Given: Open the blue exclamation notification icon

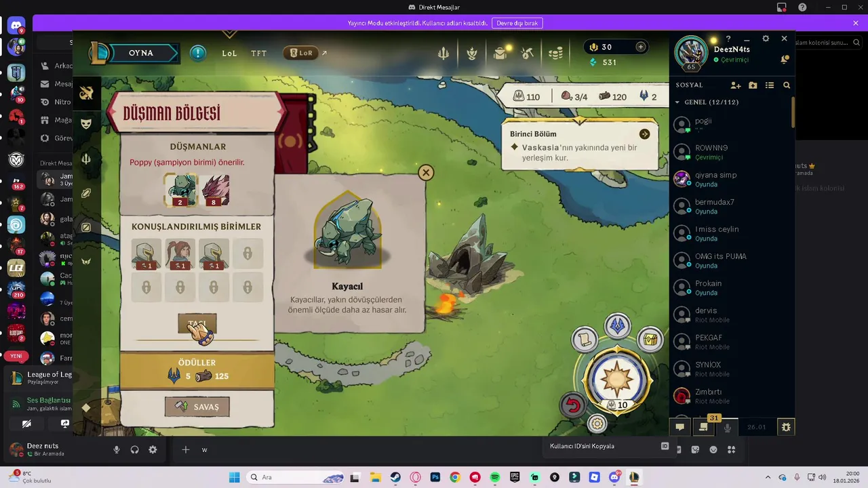Looking at the screenshot, I should click(x=197, y=53).
